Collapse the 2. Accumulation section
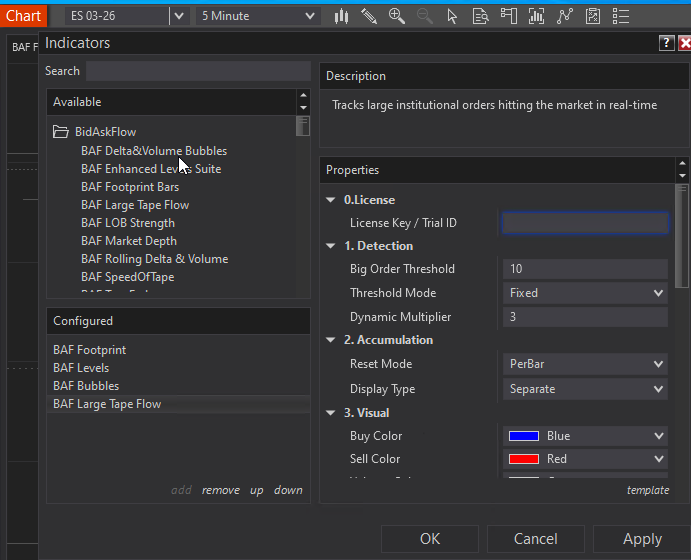This screenshot has width=691, height=560. tap(331, 340)
